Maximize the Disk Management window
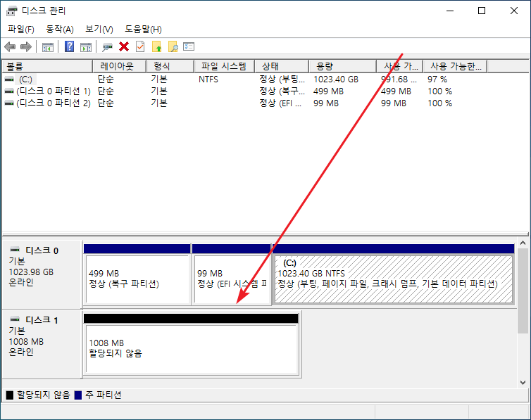The height and width of the screenshot is (420, 531). (x=482, y=11)
